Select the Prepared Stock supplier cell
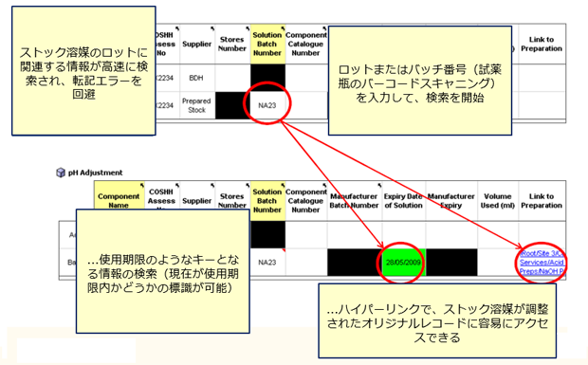The width and height of the screenshot is (588, 365). click(196, 105)
